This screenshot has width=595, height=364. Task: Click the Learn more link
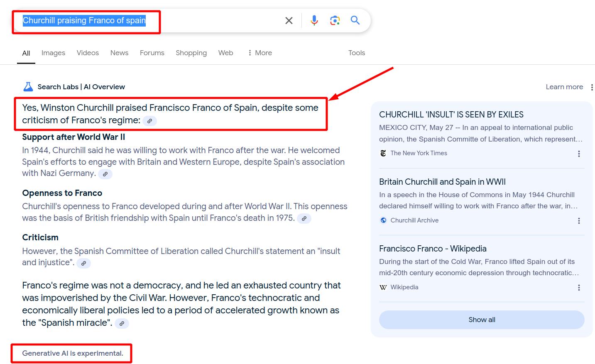[564, 87]
